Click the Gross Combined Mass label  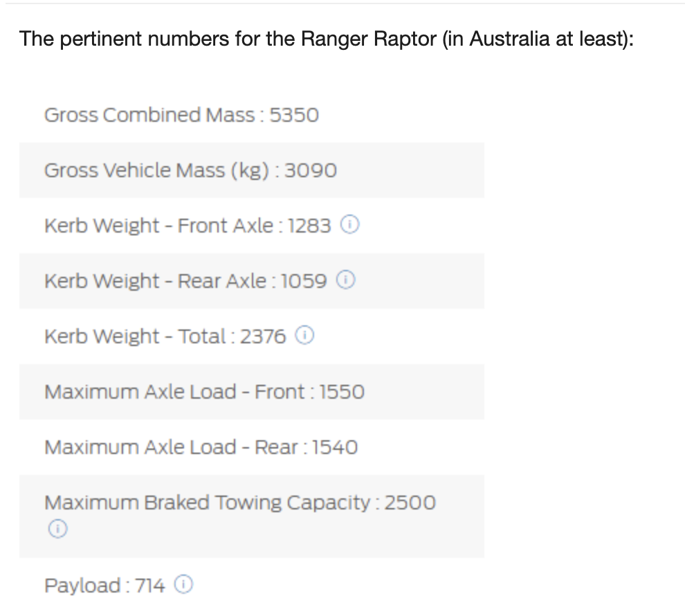(x=149, y=115)
